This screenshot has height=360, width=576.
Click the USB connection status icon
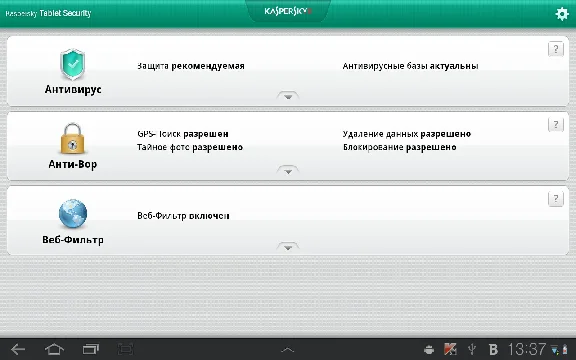pyautogui.click(x=472, y=349)
